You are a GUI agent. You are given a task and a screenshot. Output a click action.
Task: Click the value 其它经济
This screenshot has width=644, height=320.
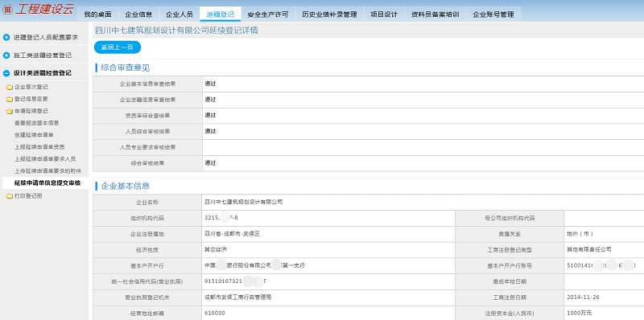click(x=216, y=249)
